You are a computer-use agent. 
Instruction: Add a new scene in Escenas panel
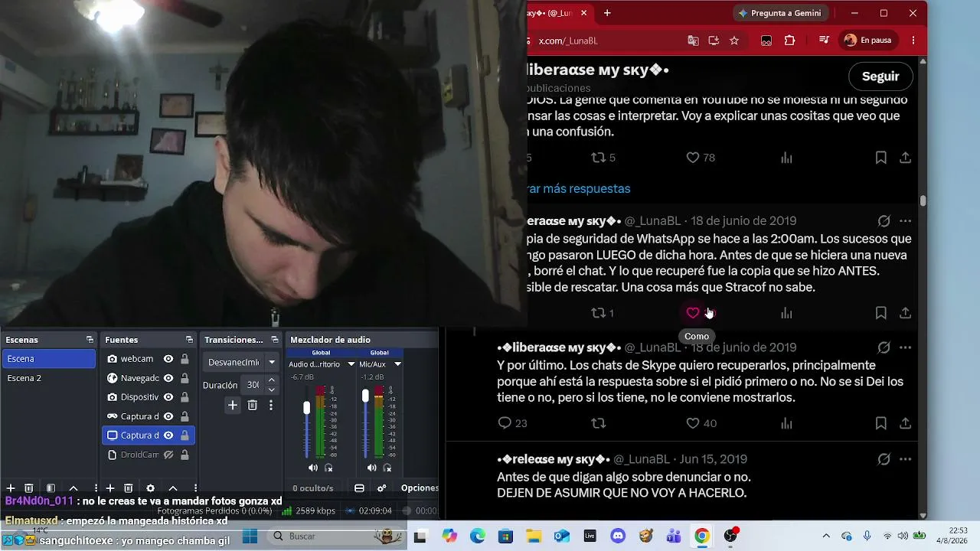[x=11, y=488]
